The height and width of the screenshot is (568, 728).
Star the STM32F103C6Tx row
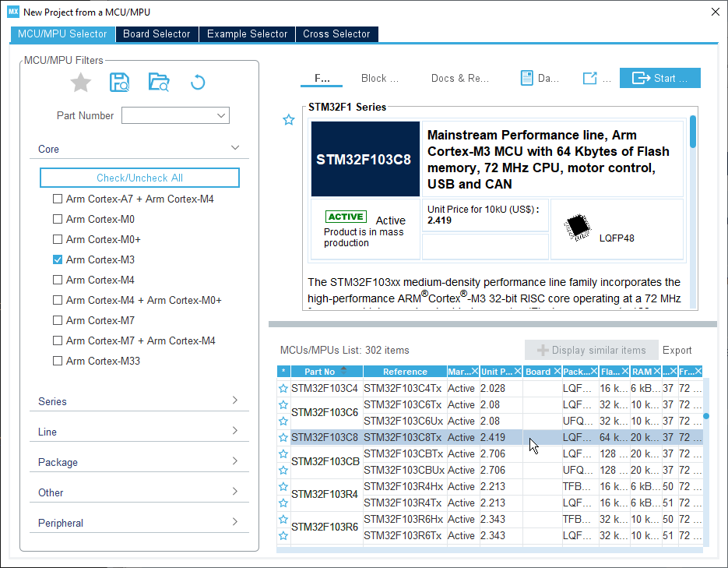coord(283,404)
